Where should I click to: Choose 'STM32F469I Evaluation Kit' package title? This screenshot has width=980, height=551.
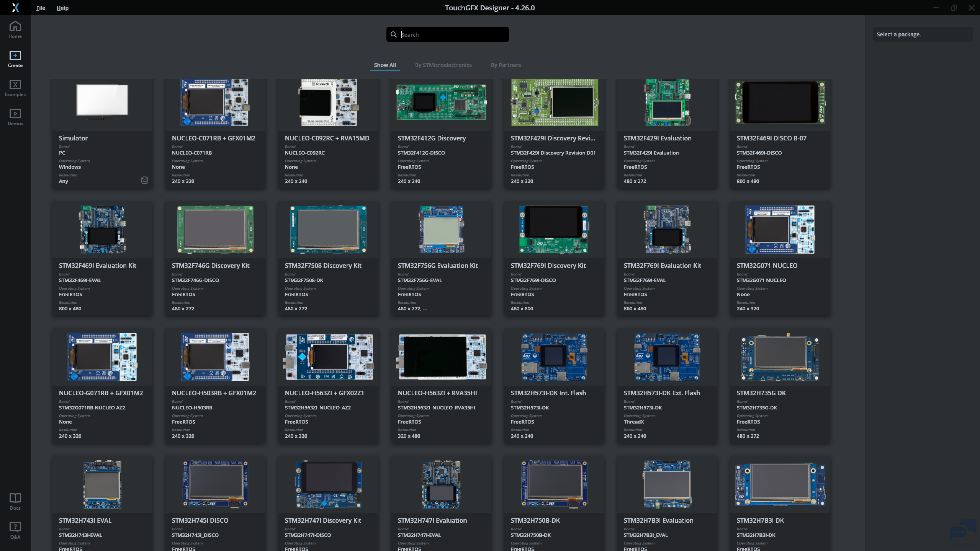[x=98, y=266]
